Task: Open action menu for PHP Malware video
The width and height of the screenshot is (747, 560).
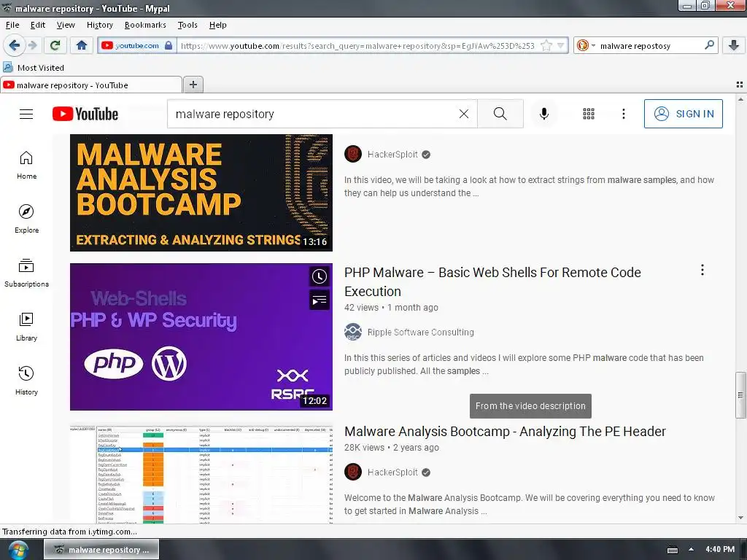Action: coord(703,270)
